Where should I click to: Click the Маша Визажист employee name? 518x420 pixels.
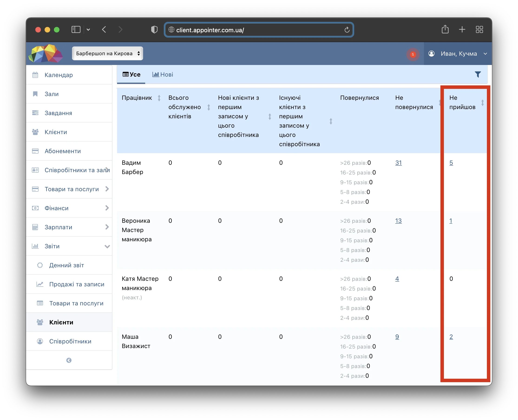point(136,341)
